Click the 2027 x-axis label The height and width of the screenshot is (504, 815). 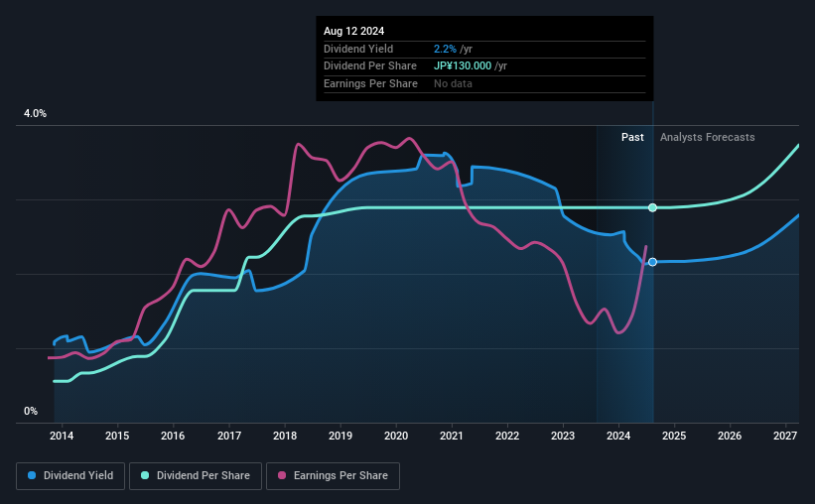point(785,436)
